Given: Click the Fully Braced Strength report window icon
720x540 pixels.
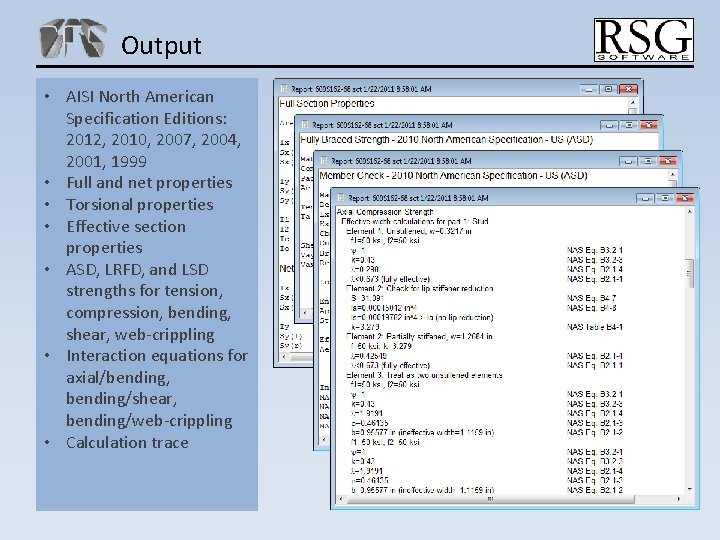Looking at the screenshot, I should (304, 124).
